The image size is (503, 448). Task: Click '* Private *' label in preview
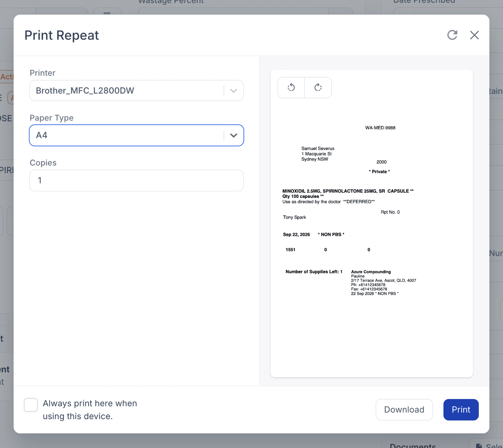(x=379, y=171)
